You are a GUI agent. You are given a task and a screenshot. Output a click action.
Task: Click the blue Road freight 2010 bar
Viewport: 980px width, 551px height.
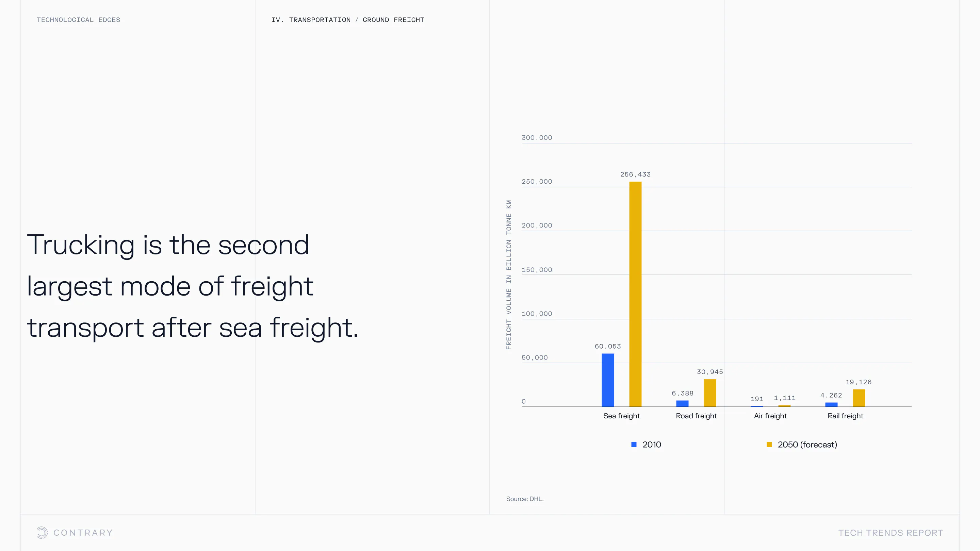[x=682, y=403]
